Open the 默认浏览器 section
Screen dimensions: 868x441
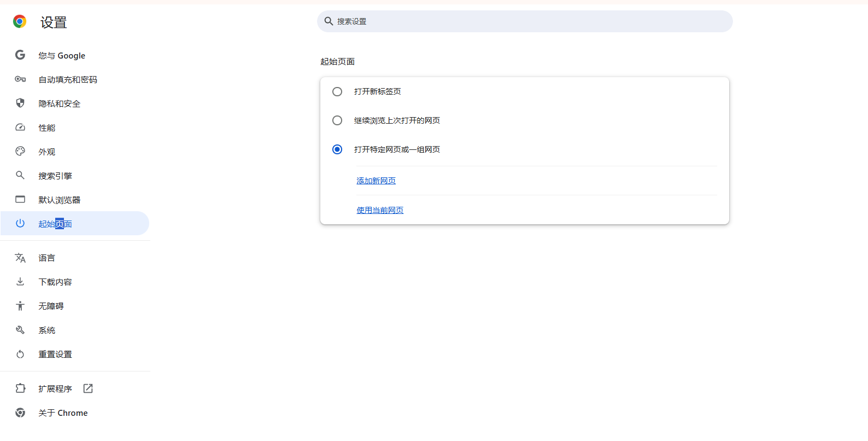[x=75, y=200]
